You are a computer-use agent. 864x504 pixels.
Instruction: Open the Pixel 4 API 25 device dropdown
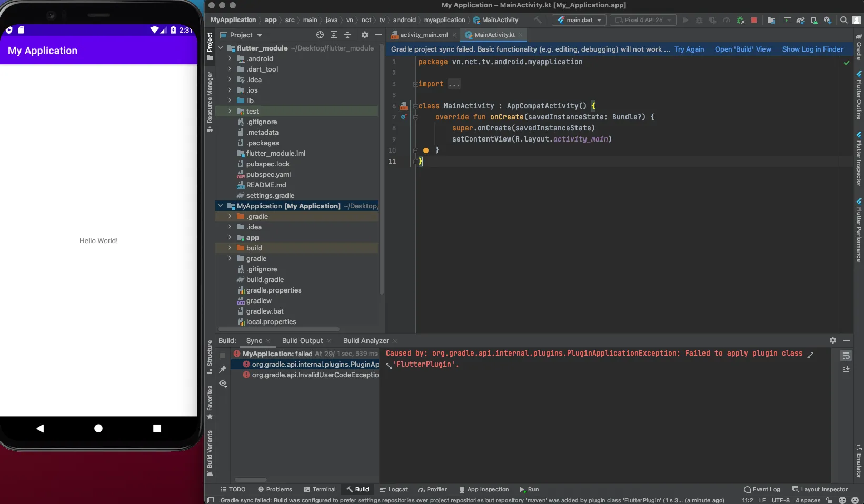tap(643, 20)
